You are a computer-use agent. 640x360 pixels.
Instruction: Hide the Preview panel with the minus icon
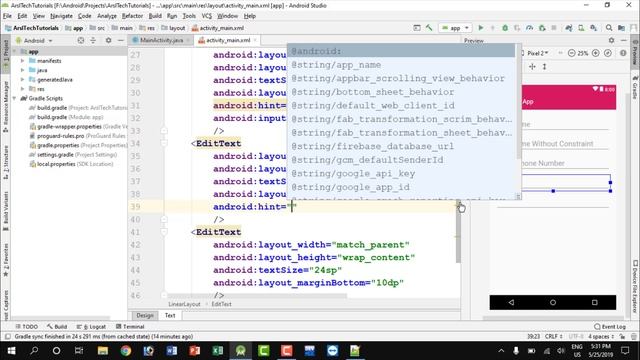[x=623, y=40]
